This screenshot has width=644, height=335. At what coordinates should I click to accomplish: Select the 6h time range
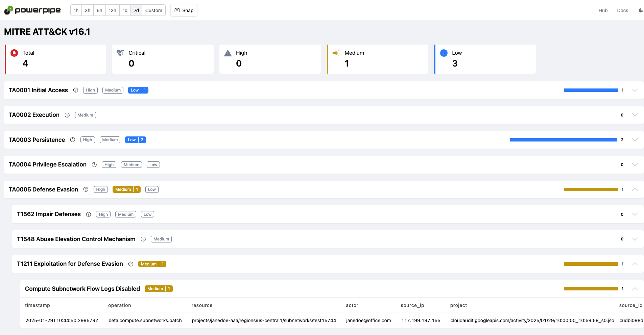click(x=99, y=10)
